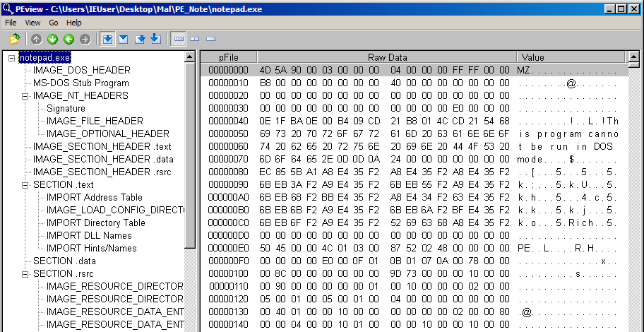Collapse the SECTION .text node
The height and width of the screenshot is (332, 644).
pos(25,185)
